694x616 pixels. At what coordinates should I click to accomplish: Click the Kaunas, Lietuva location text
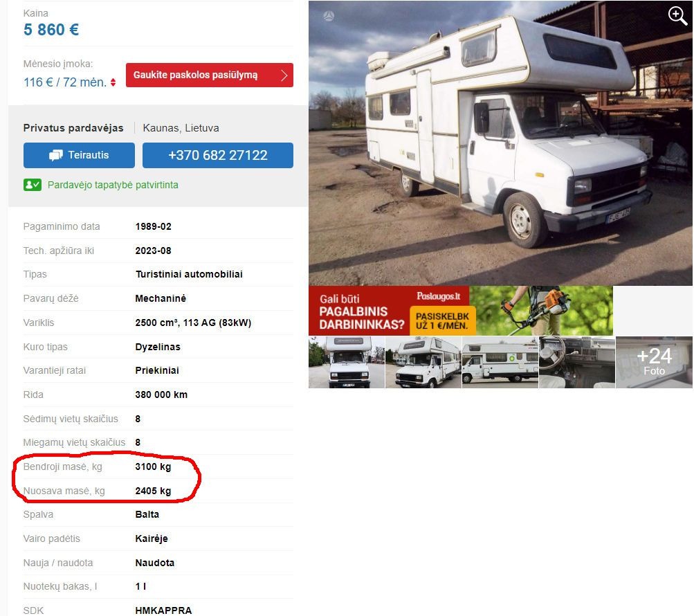pyautogui.click(x=181, y=128)
